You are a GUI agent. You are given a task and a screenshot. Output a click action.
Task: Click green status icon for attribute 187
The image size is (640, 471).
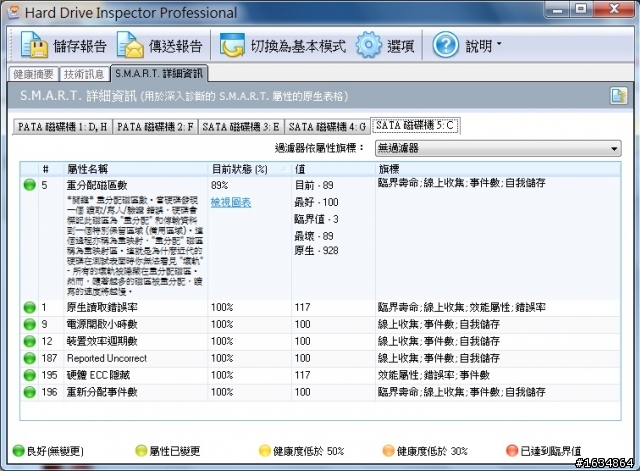(29, 358)
